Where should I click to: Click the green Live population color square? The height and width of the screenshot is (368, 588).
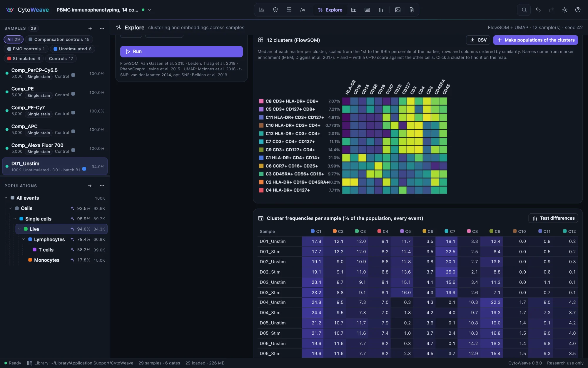pyautogui.click(x=26, y=229)
